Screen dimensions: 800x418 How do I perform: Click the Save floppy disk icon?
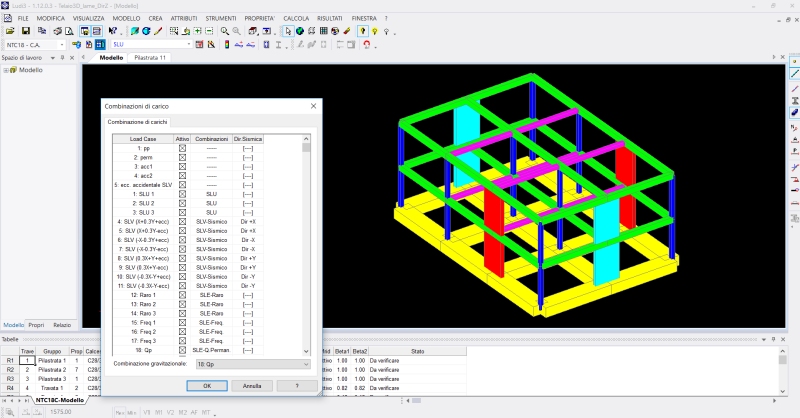click(25, 31)
